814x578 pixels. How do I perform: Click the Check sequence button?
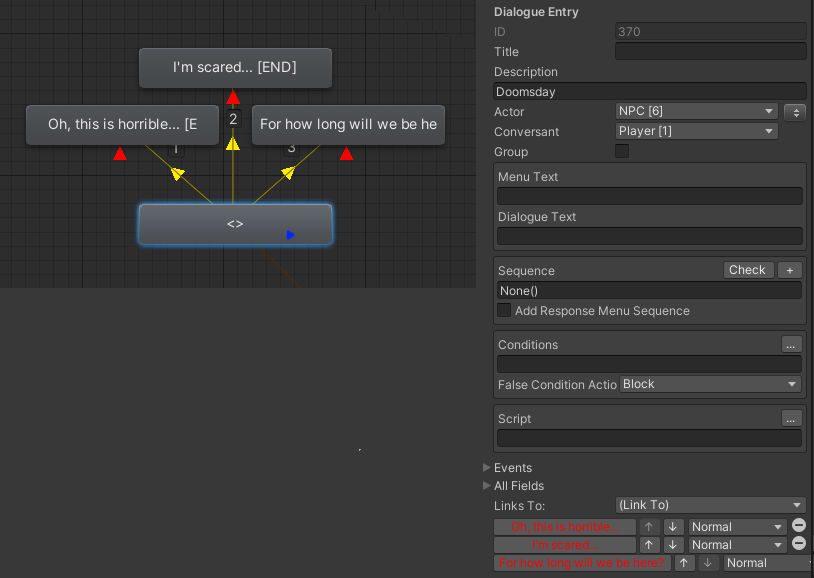pyautogui.click(x=747, y=270)
